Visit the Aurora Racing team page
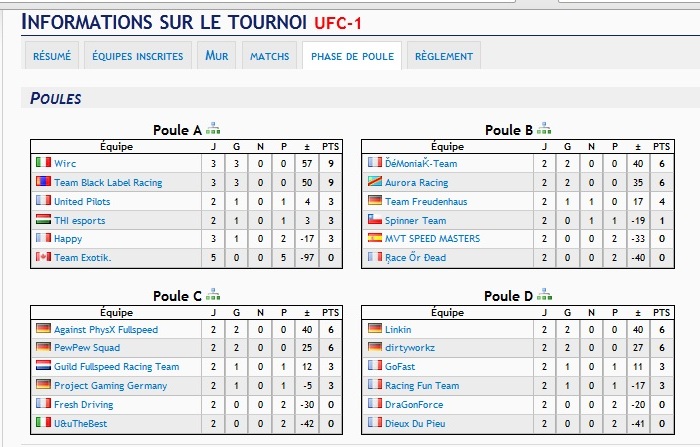The height and width of the screenshot is (447, 700). click(x=417, y=182)
